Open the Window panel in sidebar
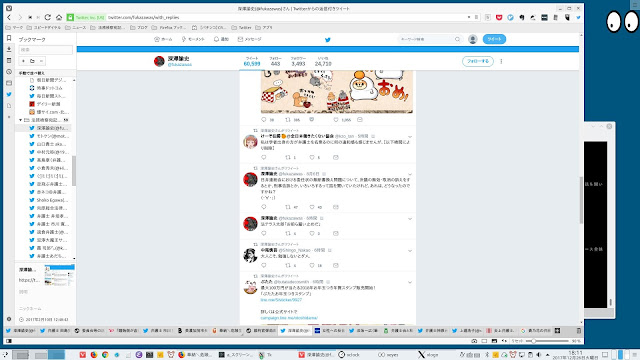The width and height of the screenshot is (640, 360). pos(9,83)
